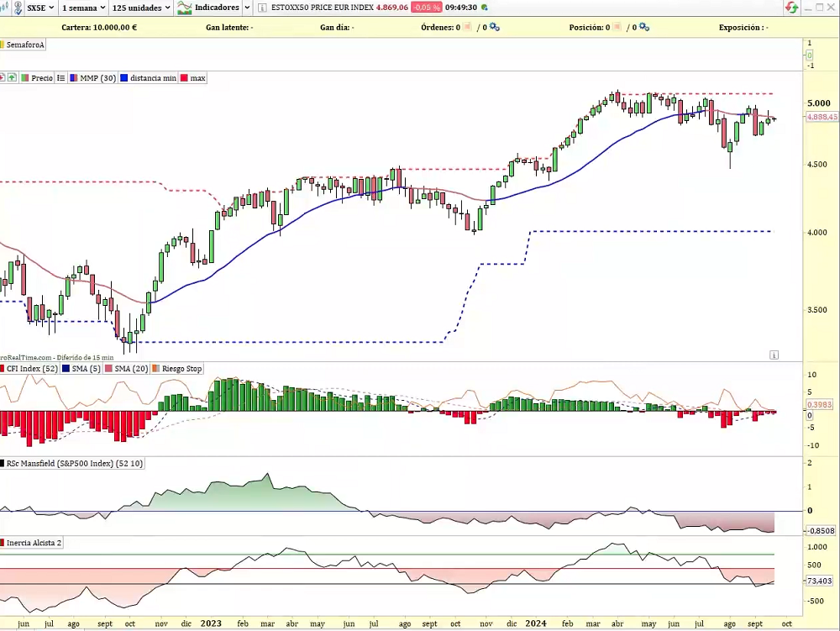The image size is (840, 631).
Task: Click the 'Cartera: 10.000,00 €' text
Action: pyautogui.click(x=99, y=28)
